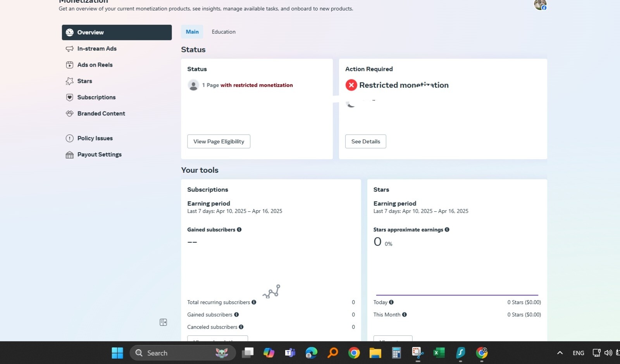Click the 'Action Required' heading
The width and height of the screenshot is (620, 364).
coord(369,69)
